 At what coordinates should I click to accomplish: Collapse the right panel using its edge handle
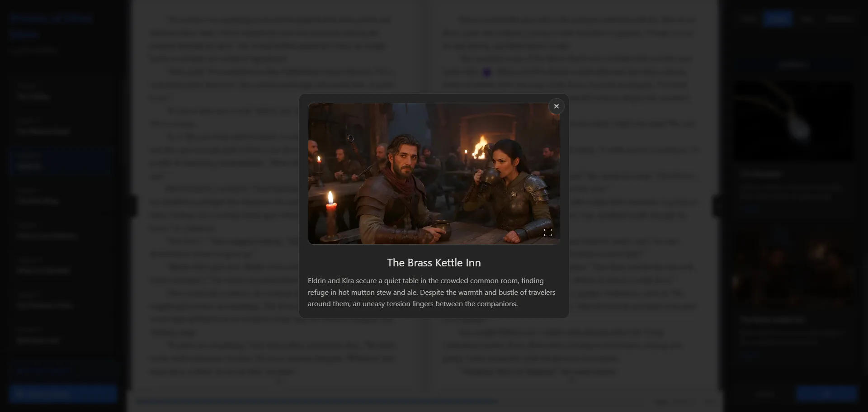716,206
